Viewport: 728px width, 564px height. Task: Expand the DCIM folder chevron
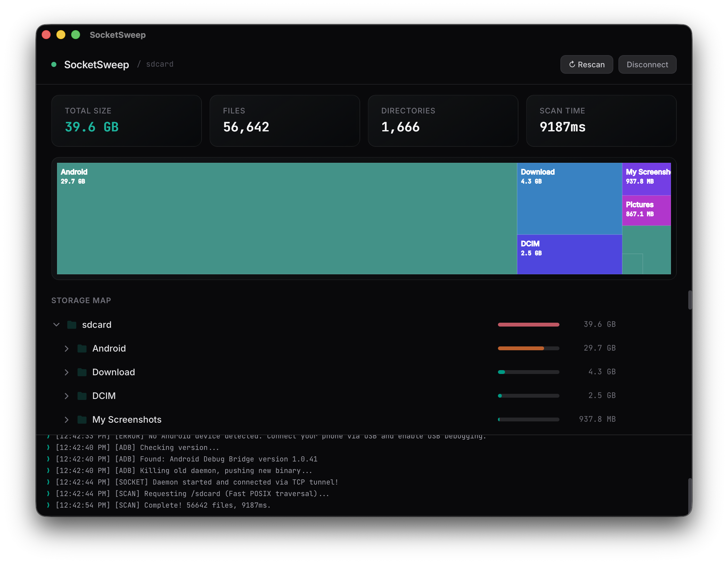click(x=66, y=396)
